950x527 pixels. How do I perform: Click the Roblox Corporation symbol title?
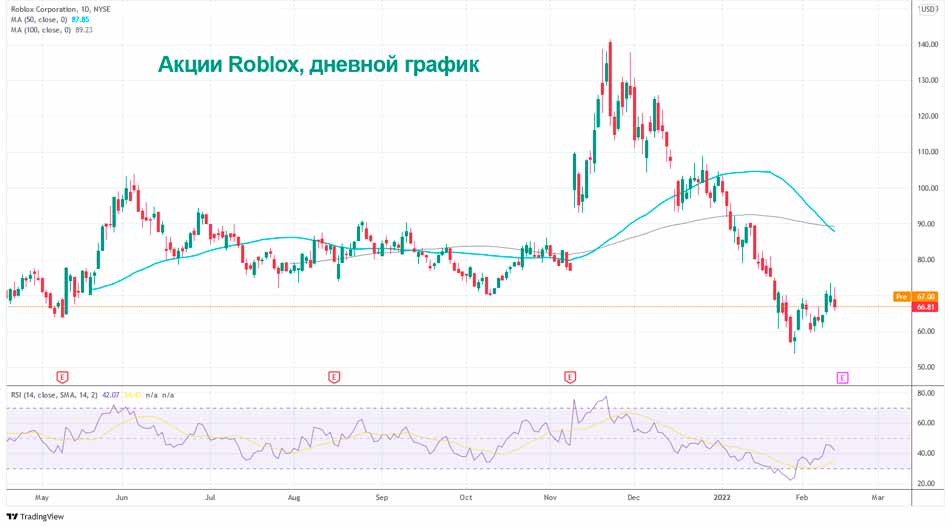(x=48, y=9)
